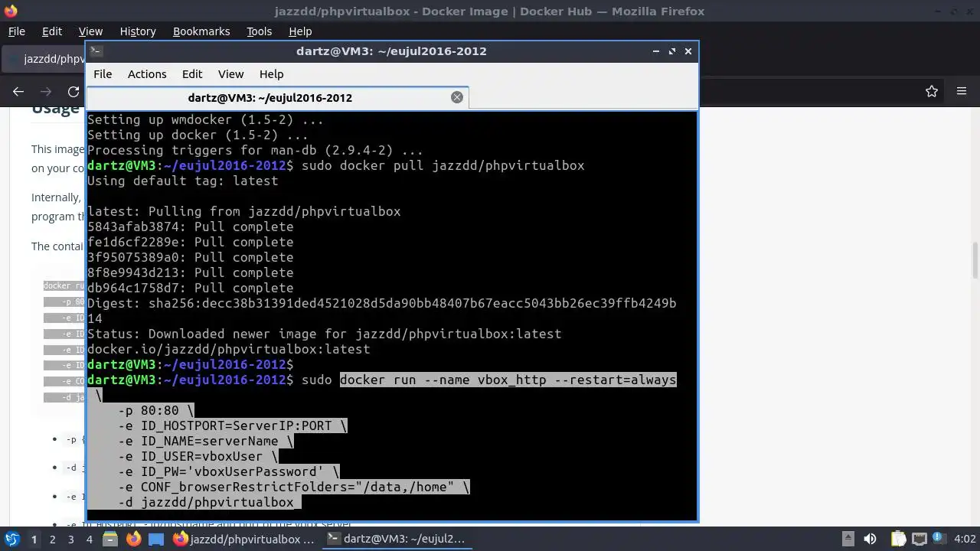Click the 'ID_HOSTPORT=ServerIP:PORT' line
The height and width of the screenshot is (551, 980).
pyautogui.click(x=233, y=425)
